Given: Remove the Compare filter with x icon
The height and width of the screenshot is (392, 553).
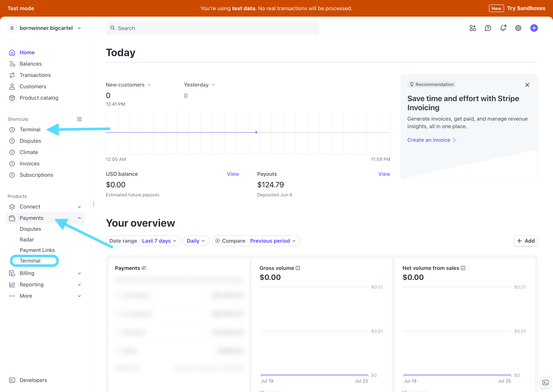Looking at the screenshot, I should [x=218, y=241].
